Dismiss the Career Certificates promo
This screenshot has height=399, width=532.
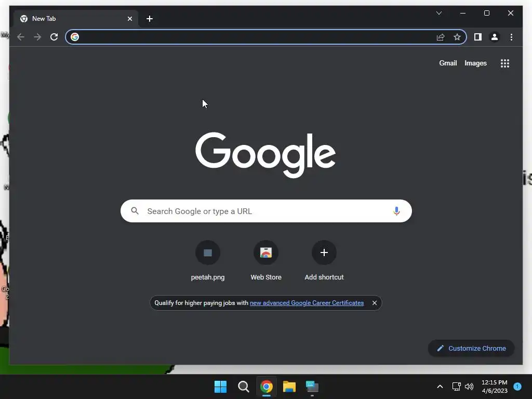pyautogui.click(x=375, y=303)
